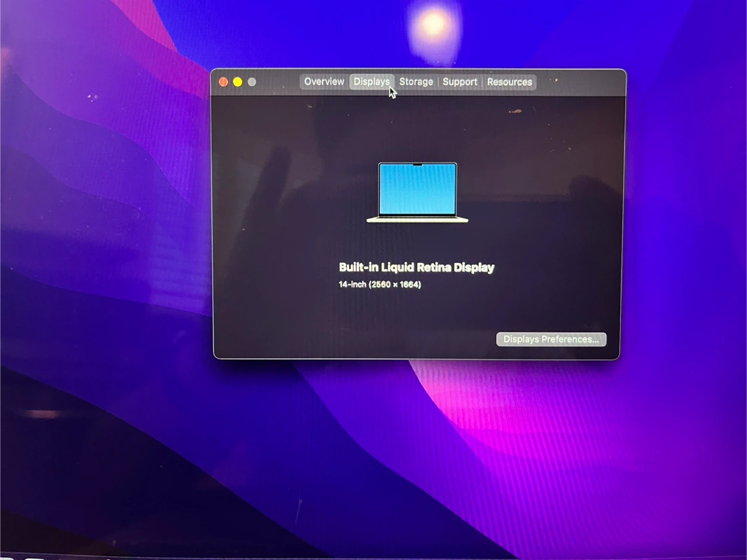Go to the Support tab
This screenshot has height=560, width=747.
click(x=460, y=82)
